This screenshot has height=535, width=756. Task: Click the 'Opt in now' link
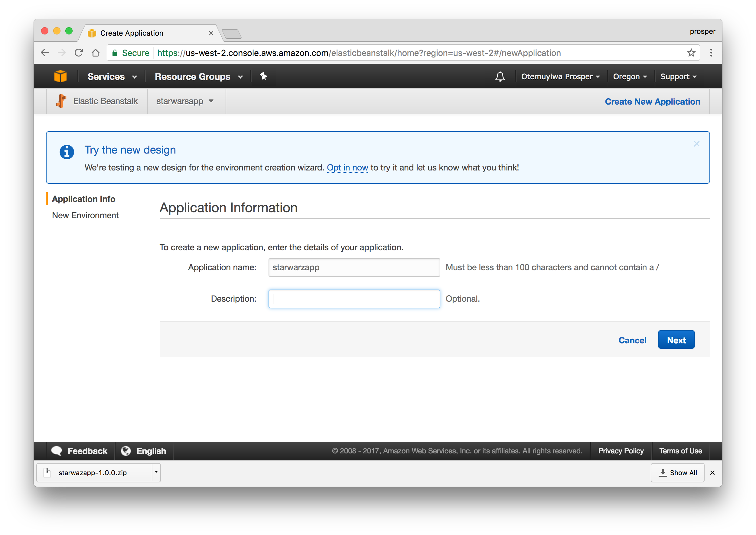pyautogui.click(x=347, y=168)
